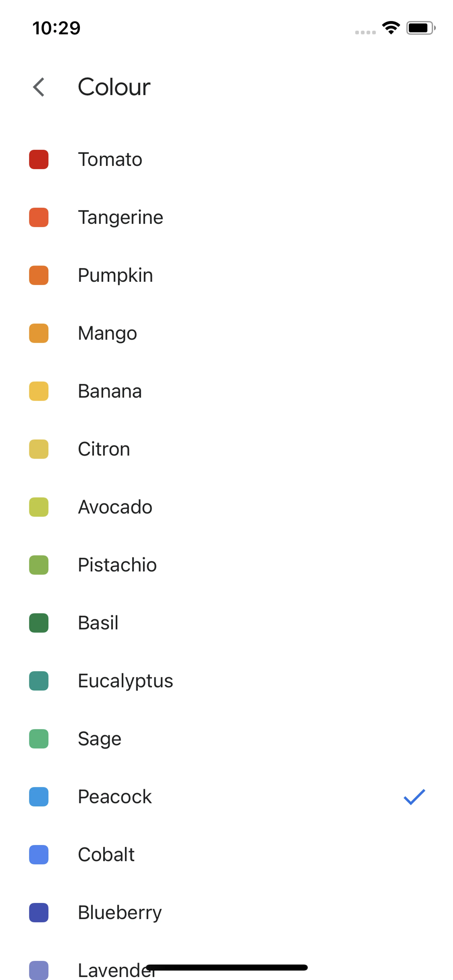Screen dimensions: 453x980
Task: Select the Tomato red colour swatch
Action: [39, 159]
